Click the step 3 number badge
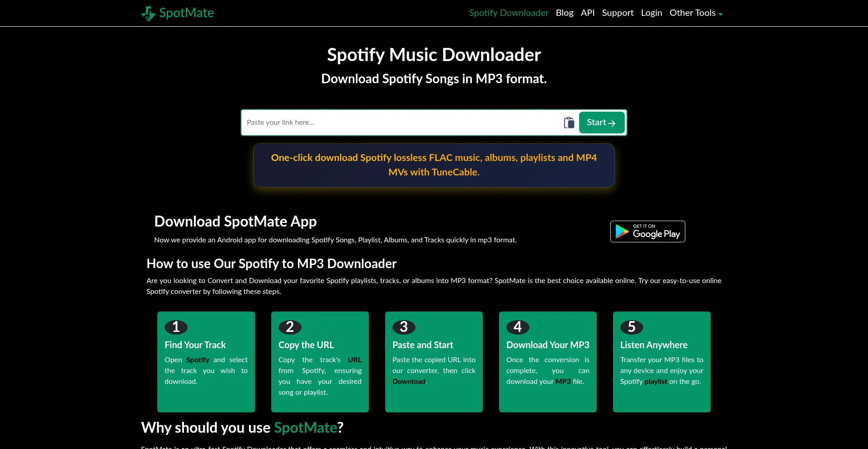 (404, 327)
